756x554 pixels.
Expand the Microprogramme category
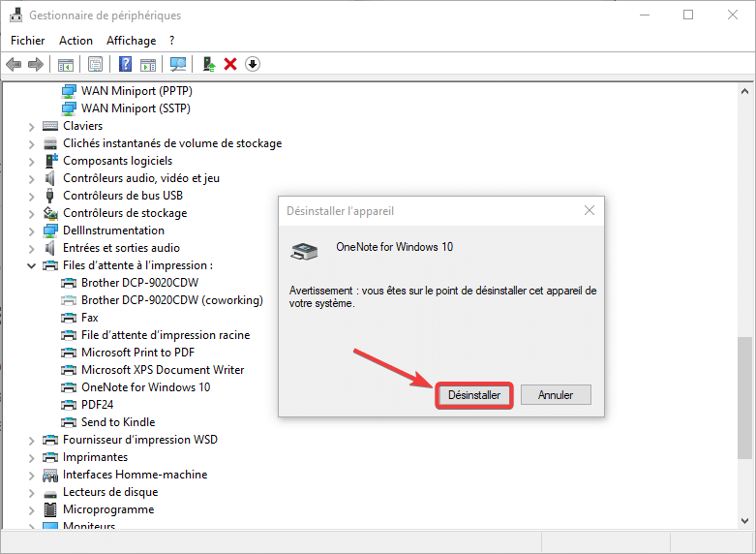point(31,510)
